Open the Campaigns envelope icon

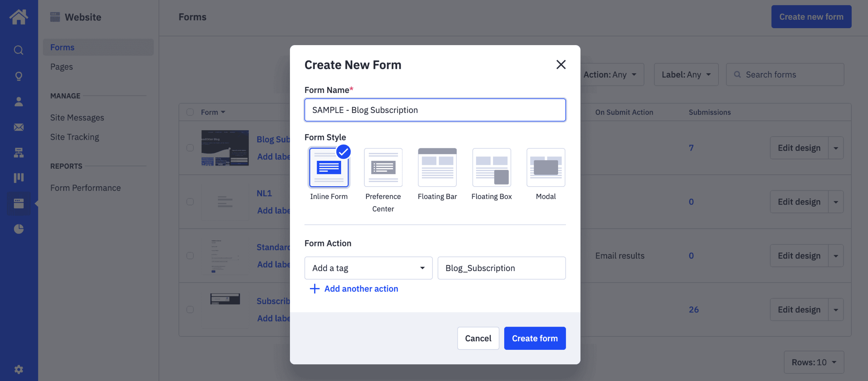point(19,127)
